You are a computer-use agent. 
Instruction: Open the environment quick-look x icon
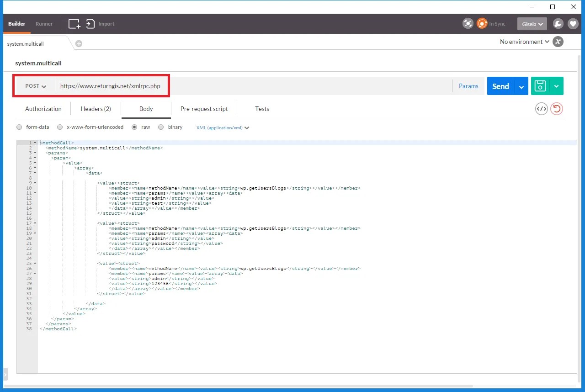point(558,42)
